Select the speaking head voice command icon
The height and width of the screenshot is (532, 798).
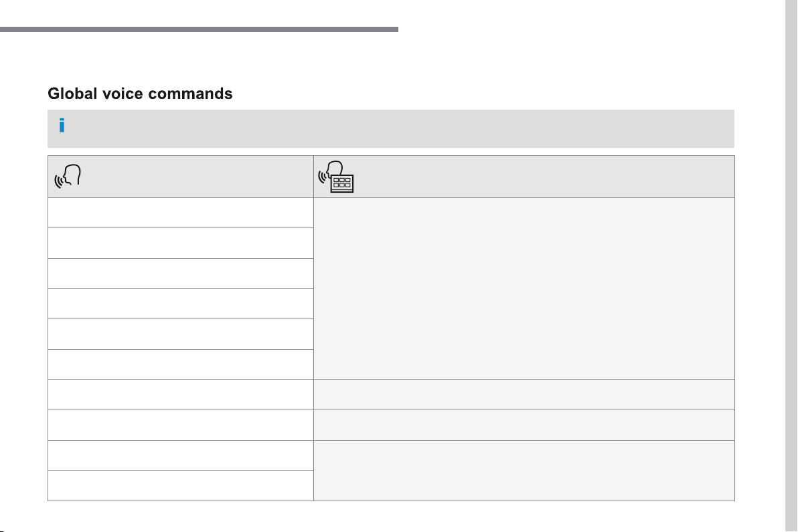click(x=68, y=176)
